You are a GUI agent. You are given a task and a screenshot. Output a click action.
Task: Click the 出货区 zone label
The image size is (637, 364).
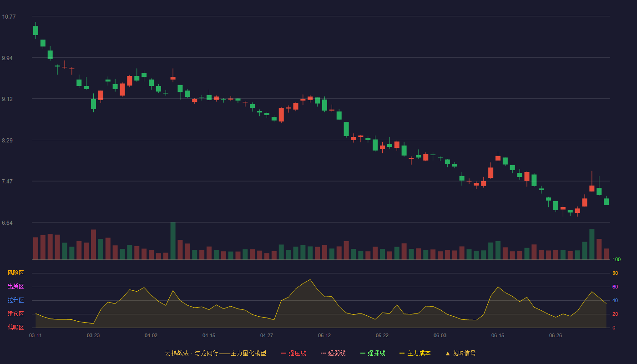tap(15, 287)
